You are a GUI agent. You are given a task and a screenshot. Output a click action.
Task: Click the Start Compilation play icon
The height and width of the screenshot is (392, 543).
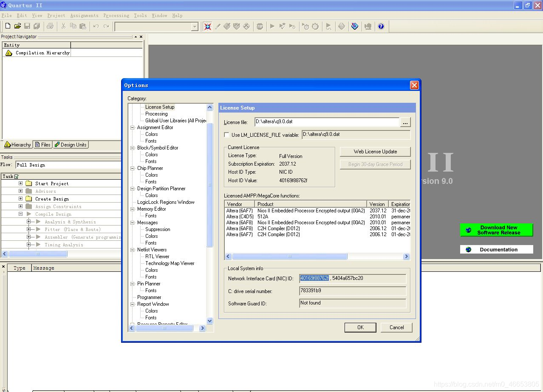click(272, 26)
